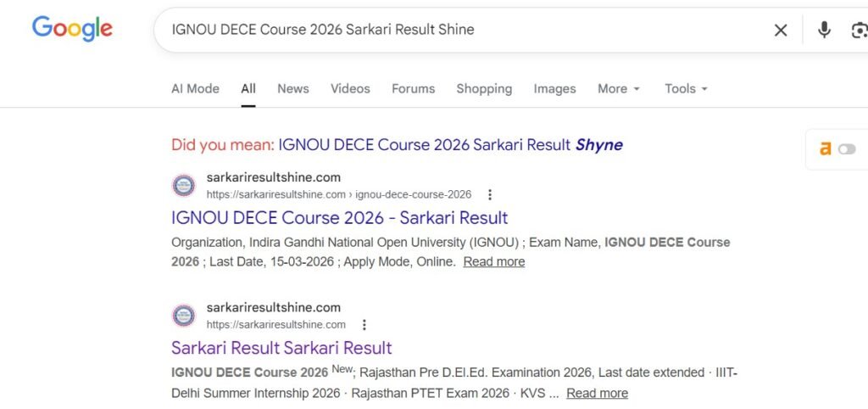Image resolution: width=868 pixels, height=409 pixels.
Task: Select the Videos tab
Action: (x=350, y=88)
